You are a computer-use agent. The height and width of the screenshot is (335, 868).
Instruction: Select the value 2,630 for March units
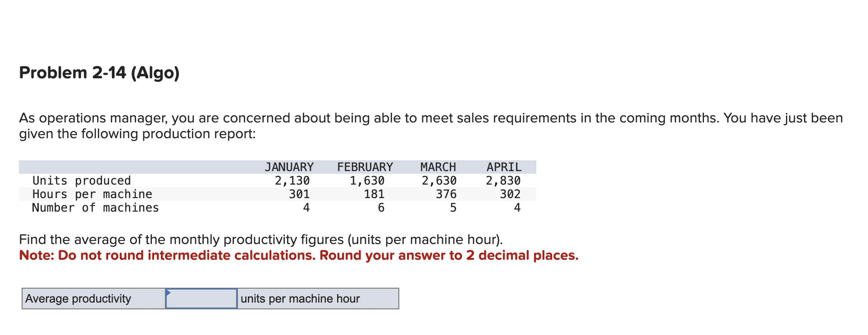coord(439,181)
